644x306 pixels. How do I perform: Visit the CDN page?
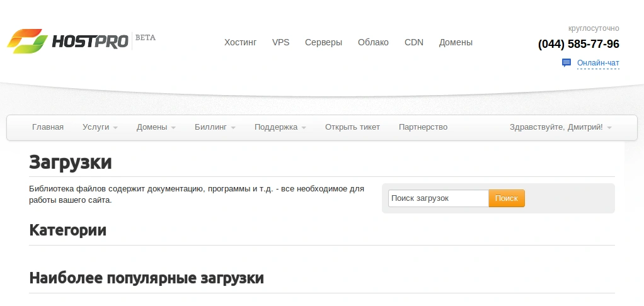tap(413, 42)
